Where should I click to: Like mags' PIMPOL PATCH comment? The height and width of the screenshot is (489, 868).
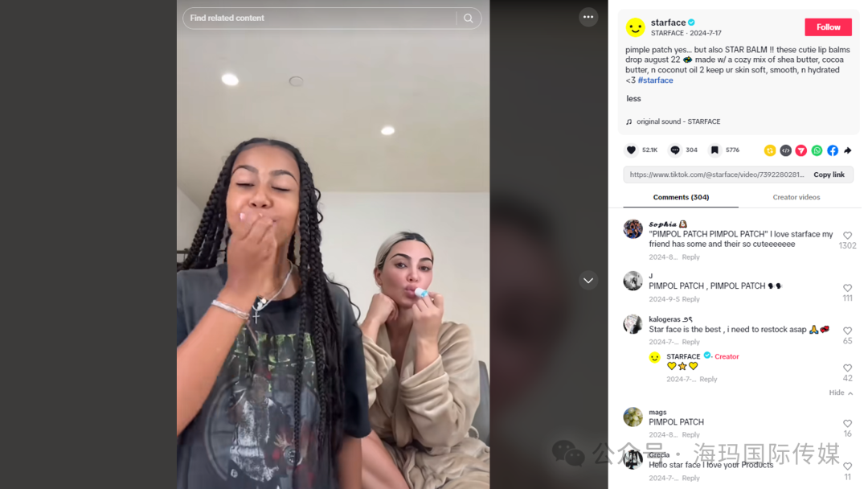pyautogui.click(x=848, y=424)
